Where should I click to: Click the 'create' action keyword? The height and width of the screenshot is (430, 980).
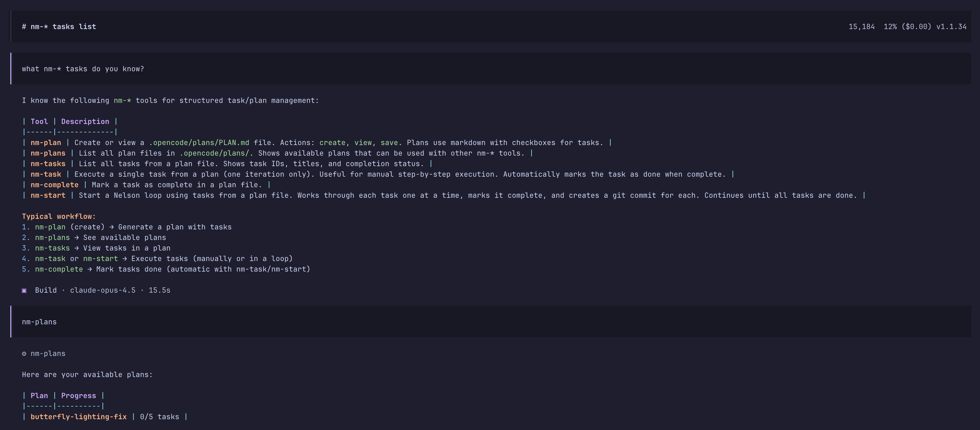click(x=332, y=142)
